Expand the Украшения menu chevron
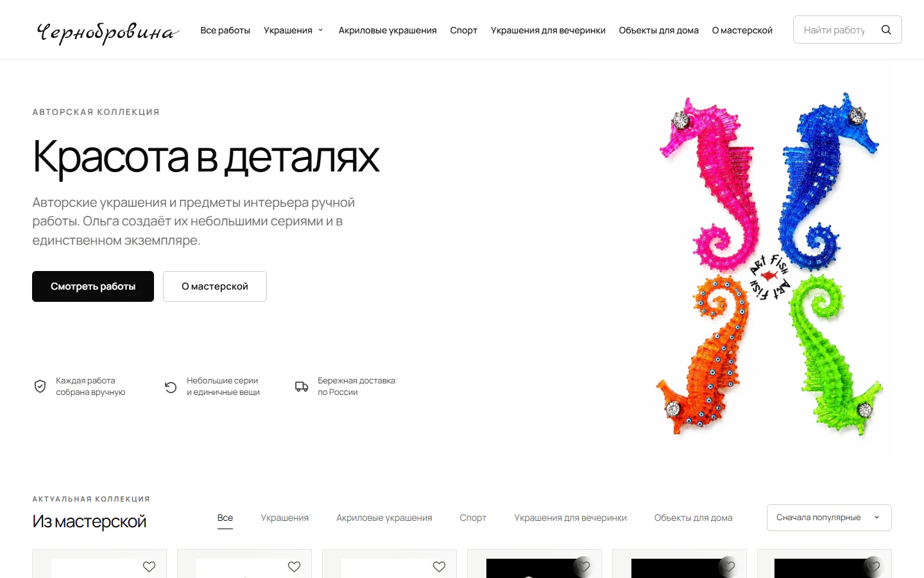Image resolution: width=924 pixels, height=578 pixels. coord(320,30)
